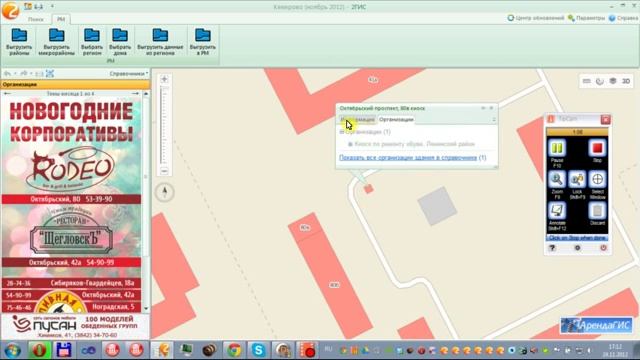
Task: Open Центр обновлений
Action: (536, 18)
